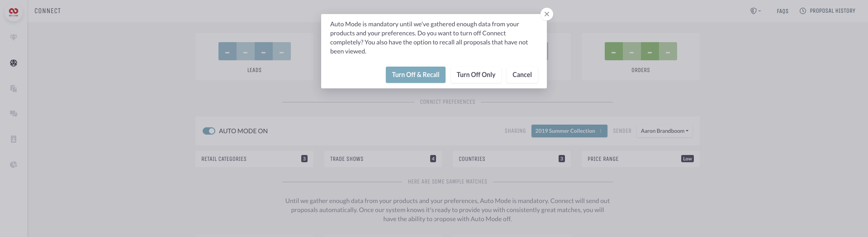Screen dimensions: 868x237
Task: Click the green Orders stats bar
Action: coord(640,51)
